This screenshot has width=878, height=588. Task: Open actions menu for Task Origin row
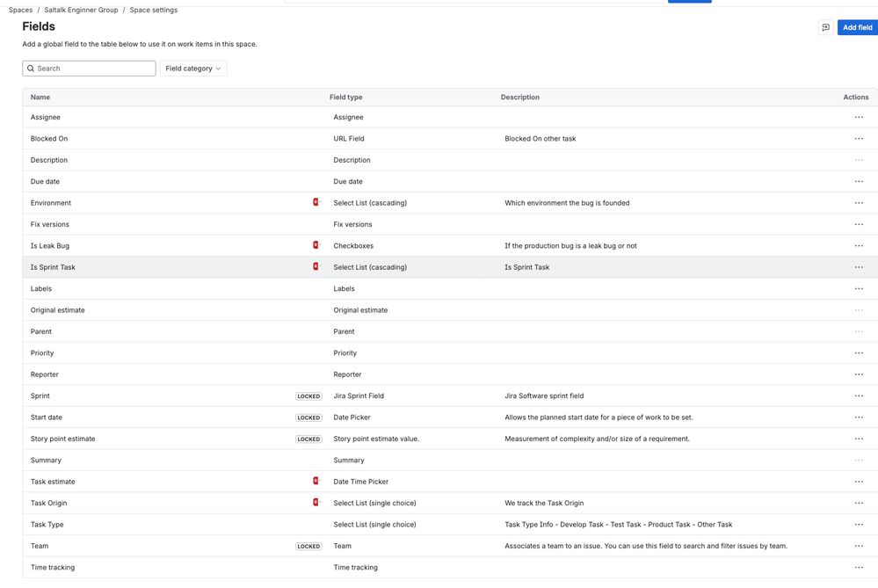pyautogui.click(x=859, y=503)
